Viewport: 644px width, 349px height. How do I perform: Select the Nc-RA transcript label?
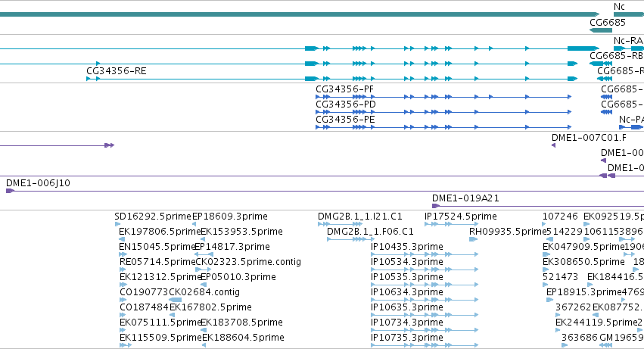pyautogui.click(x=628, y=41)
